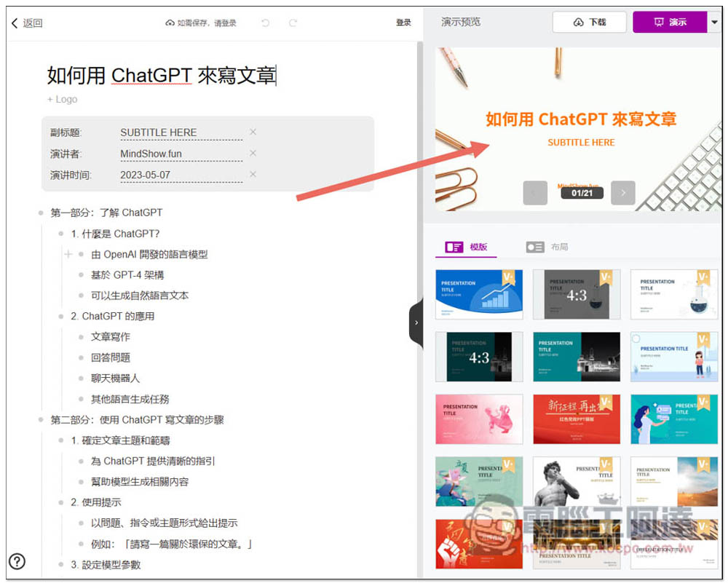Click the cloud save login prompt

click(x=202, y=23)
